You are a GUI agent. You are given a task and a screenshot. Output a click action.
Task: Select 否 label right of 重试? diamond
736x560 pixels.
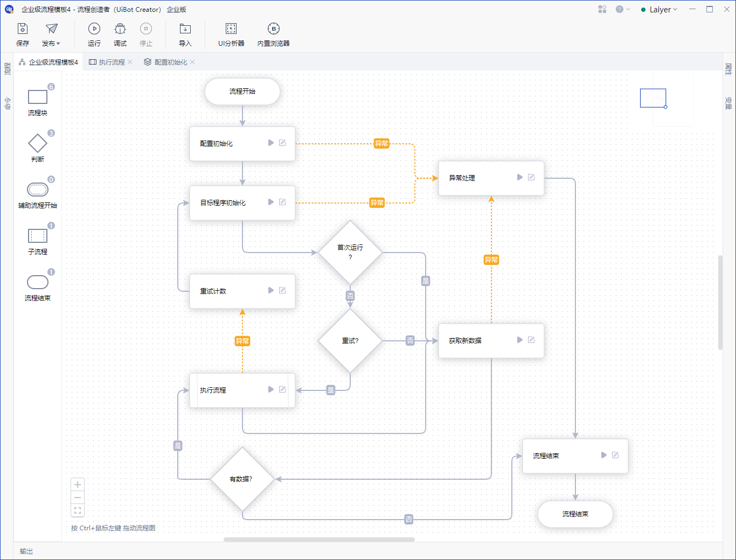click(x=411, y=340)
